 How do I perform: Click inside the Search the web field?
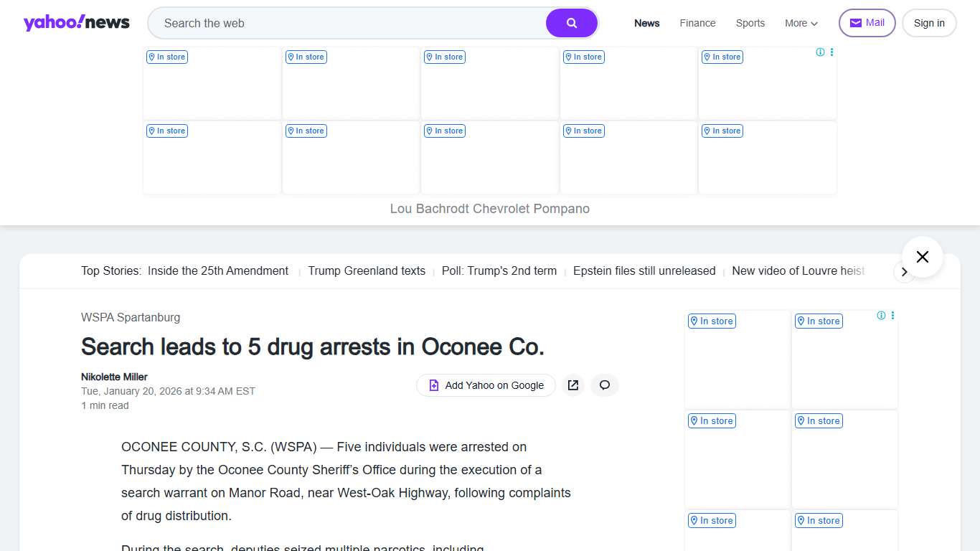[344, 22]
